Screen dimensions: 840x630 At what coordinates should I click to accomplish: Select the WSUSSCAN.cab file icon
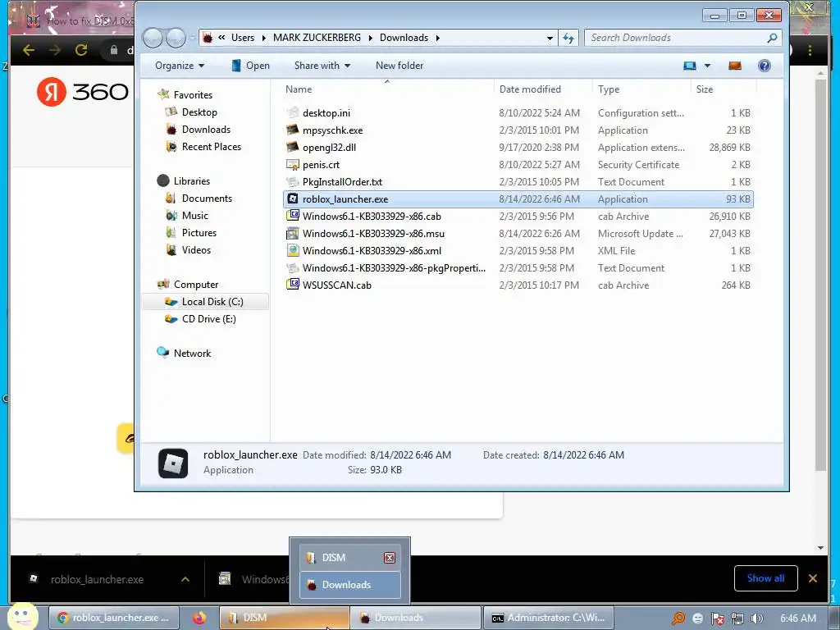coord(293,285)
